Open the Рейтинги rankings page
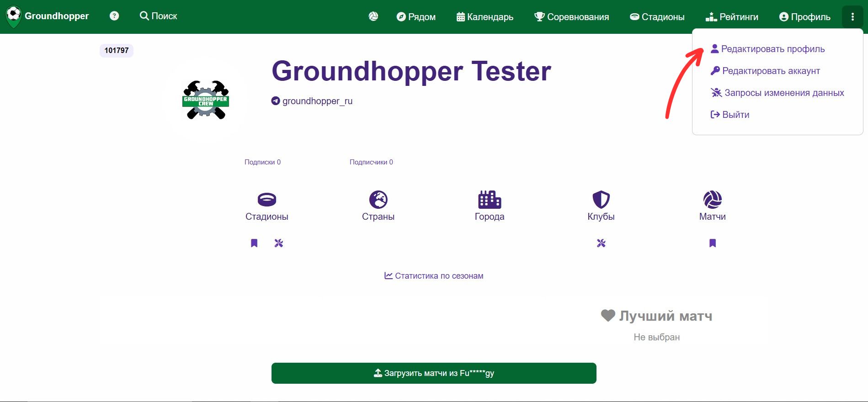 (732, 17)
